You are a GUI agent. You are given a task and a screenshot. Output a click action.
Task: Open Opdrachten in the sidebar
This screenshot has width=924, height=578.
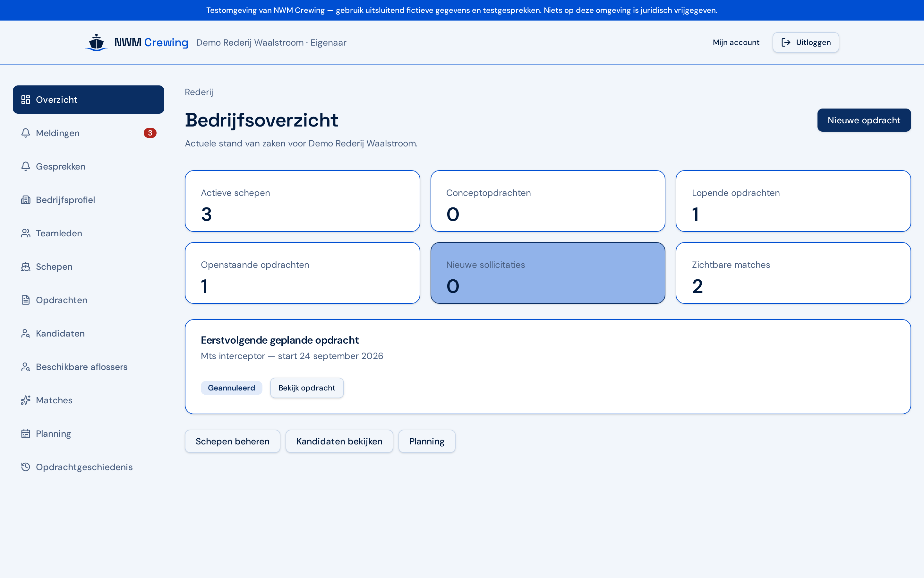point(89,300)
